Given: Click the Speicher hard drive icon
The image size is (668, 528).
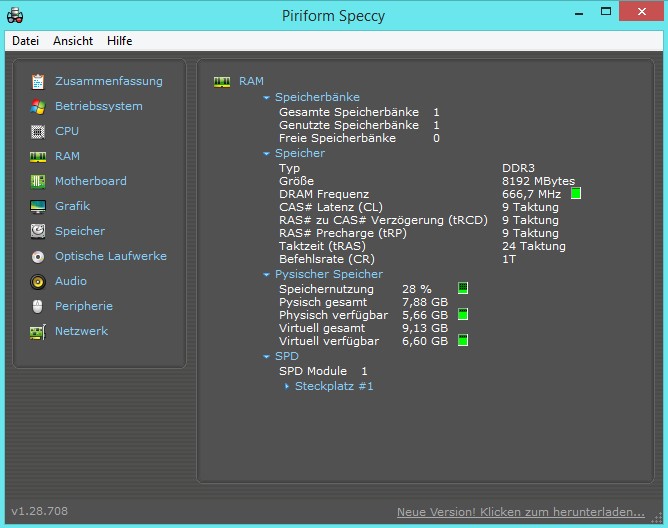Looking at the screenshot, I should [38, 231].
